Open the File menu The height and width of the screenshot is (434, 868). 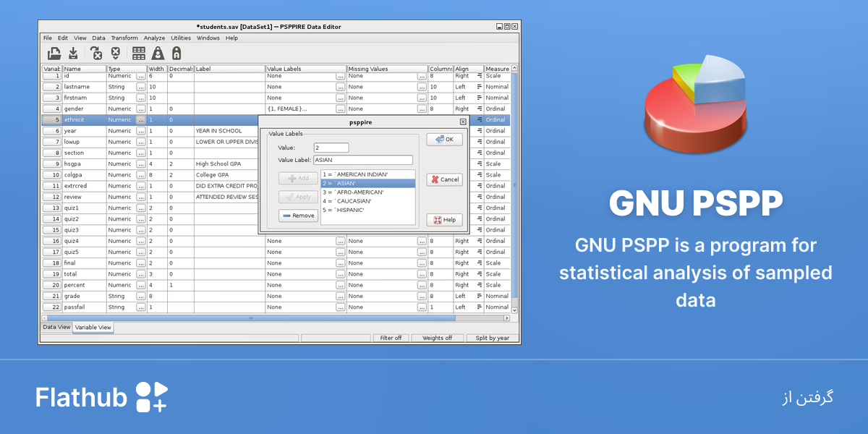tap(48, 38)
